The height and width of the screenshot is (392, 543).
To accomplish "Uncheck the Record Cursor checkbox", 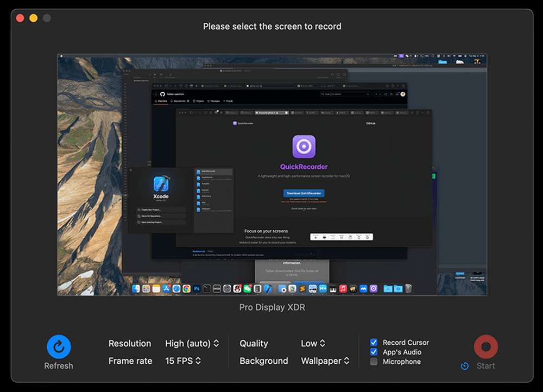I will coord(374,343).
